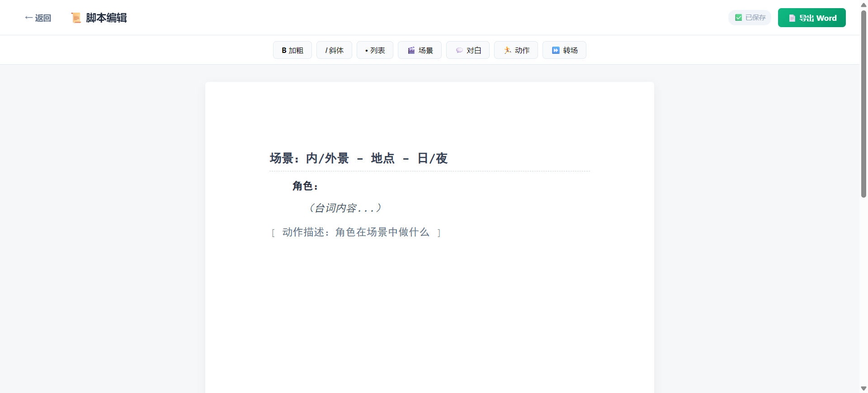Insert a scene heading via 场景 button
The image size is (868, 393).
point(420,50)
